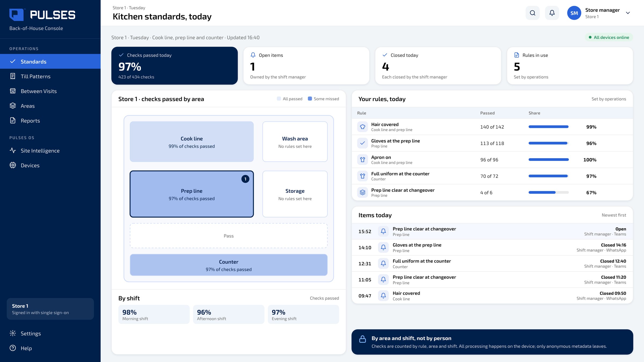Open notifications bell in the top bar

pyautogui.click(x=552, y=13)
